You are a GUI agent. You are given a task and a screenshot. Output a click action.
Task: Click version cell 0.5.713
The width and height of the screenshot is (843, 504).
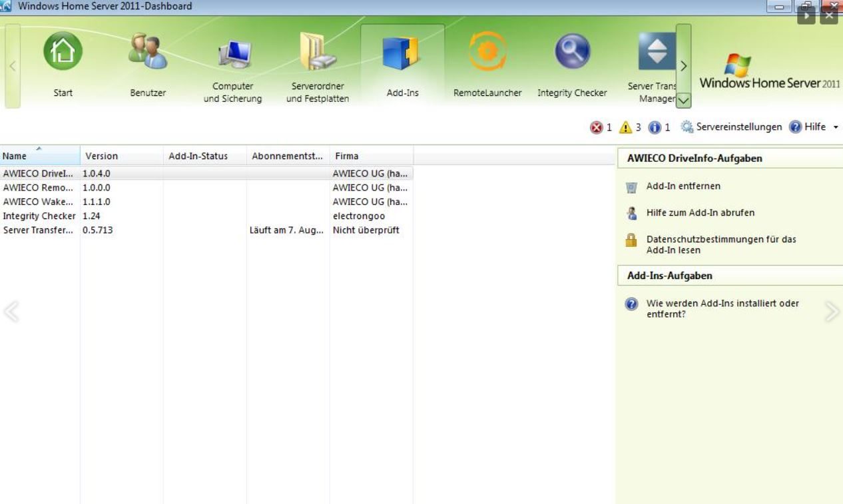pos(97,230)
